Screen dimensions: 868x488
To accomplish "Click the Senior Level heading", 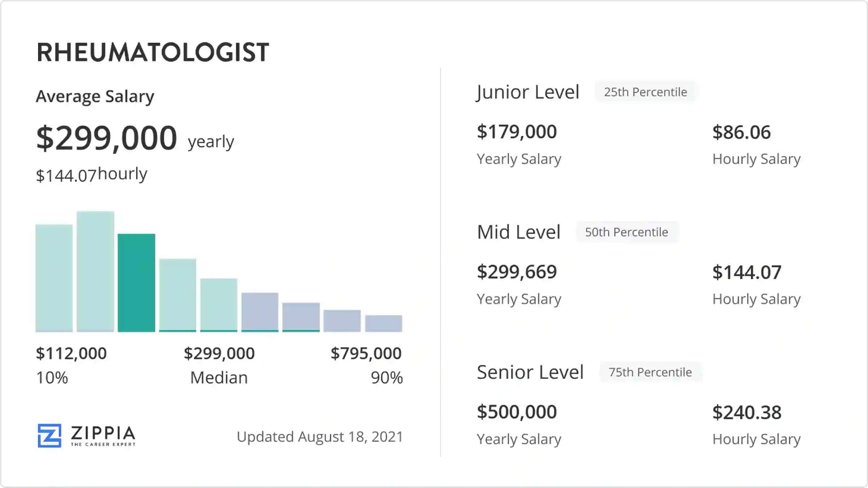I will [530, 372].
